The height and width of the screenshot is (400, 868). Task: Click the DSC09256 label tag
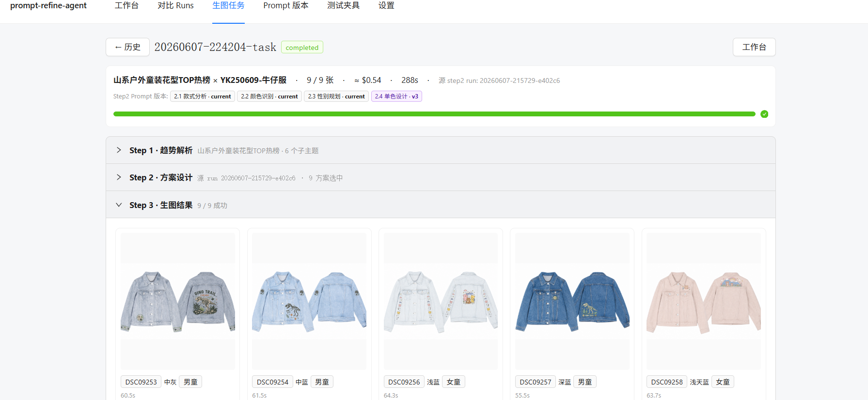pyautogui.click(x=404, y=382)
